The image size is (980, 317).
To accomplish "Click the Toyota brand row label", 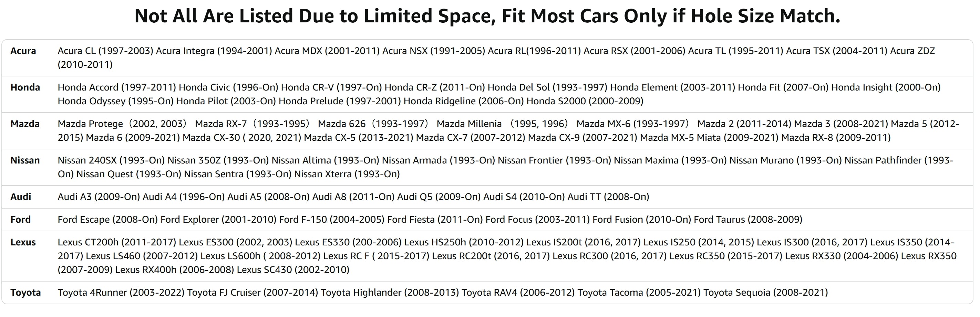I will click(x=25, y=293).
